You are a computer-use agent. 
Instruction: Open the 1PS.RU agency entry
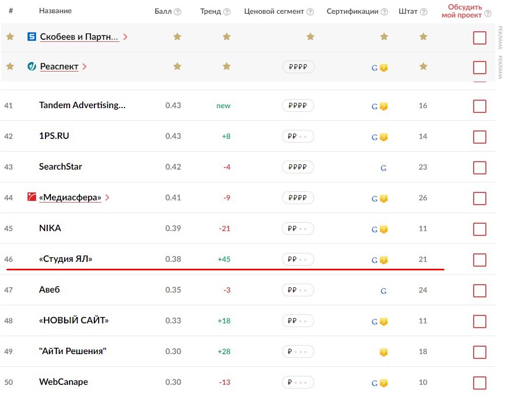point(54,136)
